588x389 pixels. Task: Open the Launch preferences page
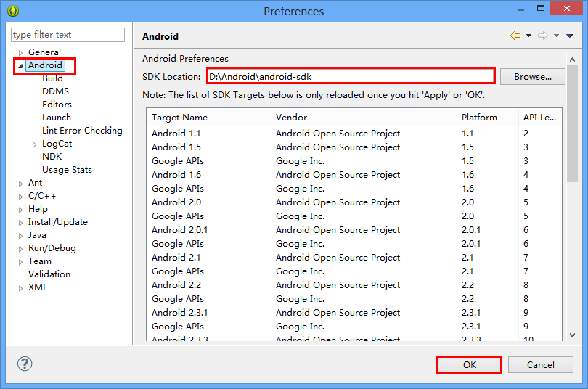57,118
